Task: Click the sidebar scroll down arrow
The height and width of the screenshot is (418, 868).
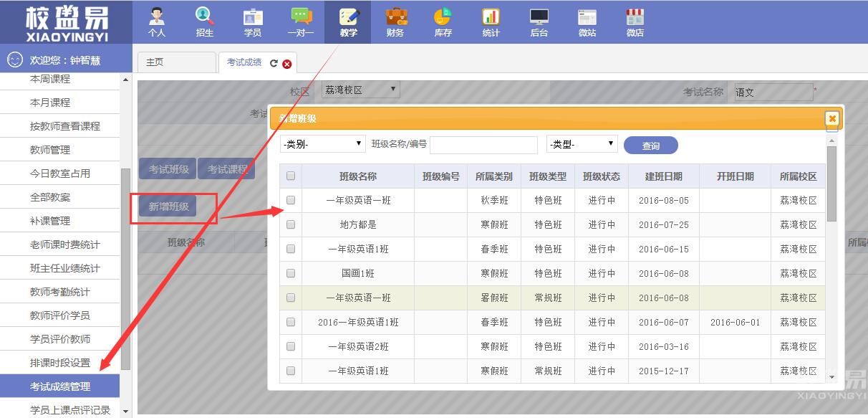Action: pos(125,412)
